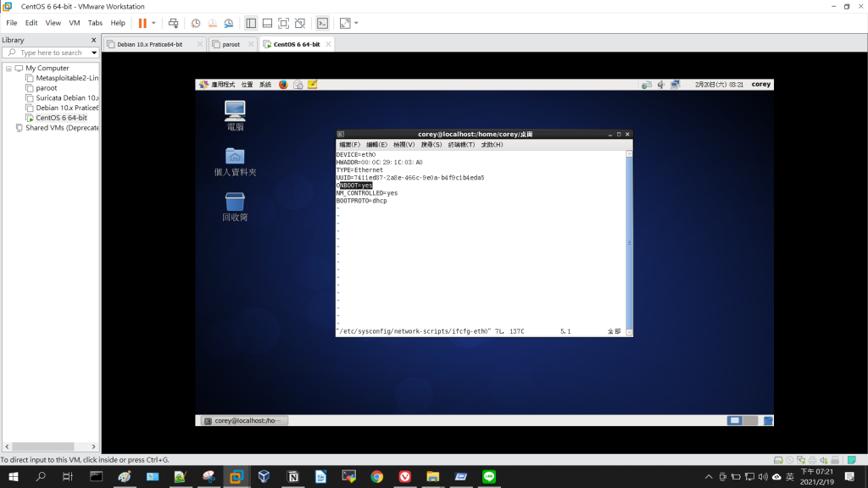Open the Tabs menu

click(x=95, y=23)
